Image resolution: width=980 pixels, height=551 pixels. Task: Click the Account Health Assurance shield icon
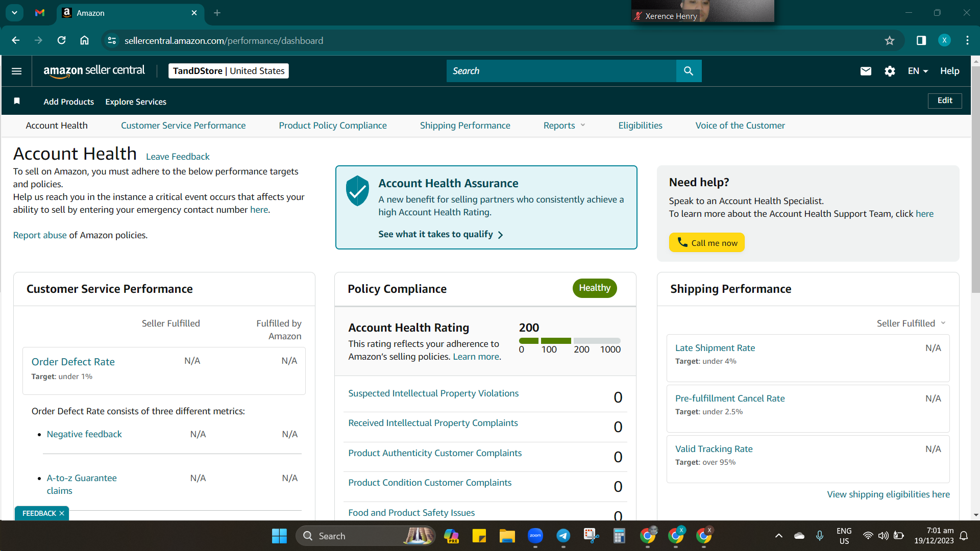357,191
